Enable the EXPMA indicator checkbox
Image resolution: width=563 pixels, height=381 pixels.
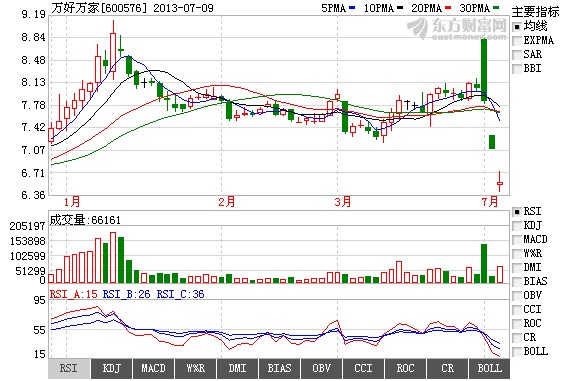click(x=517, y=41)
